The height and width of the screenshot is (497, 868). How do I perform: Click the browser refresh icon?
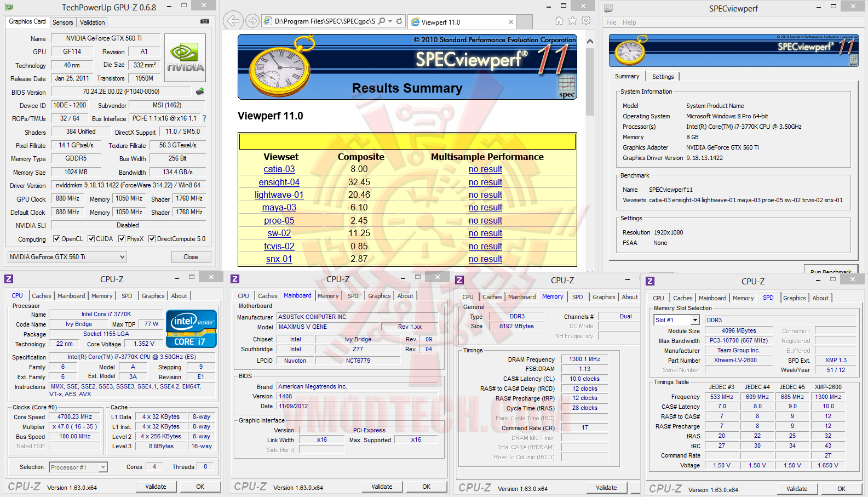[x=399, y=21]
